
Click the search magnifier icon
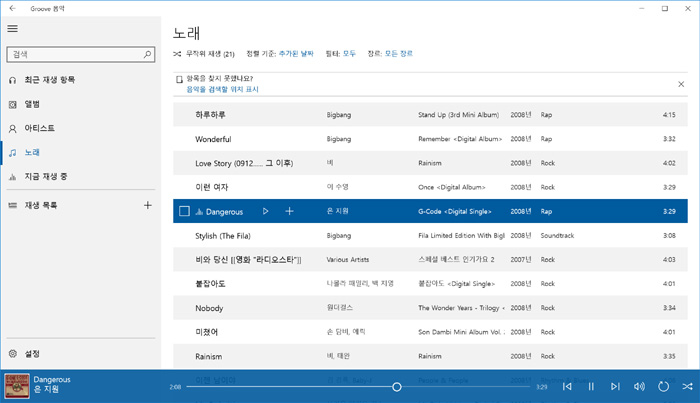147,54
